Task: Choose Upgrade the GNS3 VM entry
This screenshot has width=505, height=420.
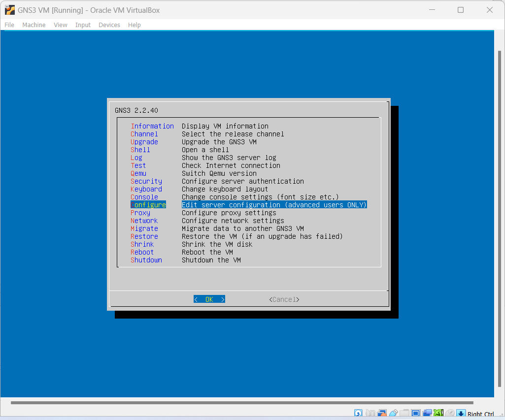Action: click(194, 142)
